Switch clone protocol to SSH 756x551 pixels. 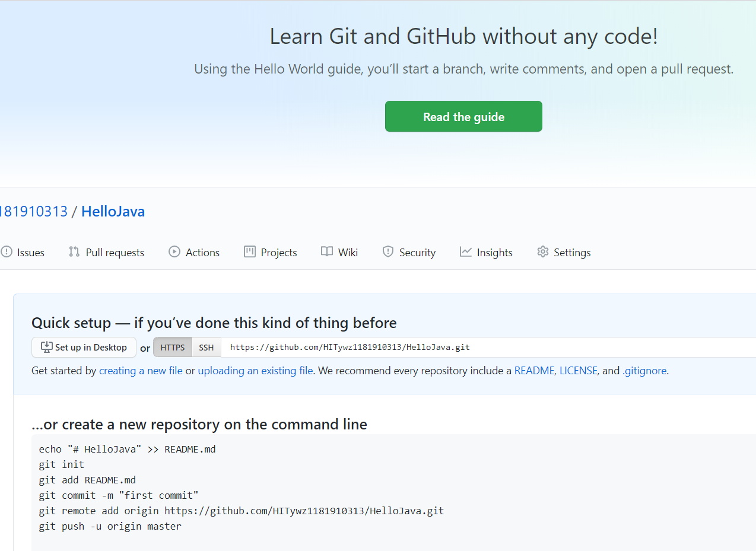click(207, 348)
